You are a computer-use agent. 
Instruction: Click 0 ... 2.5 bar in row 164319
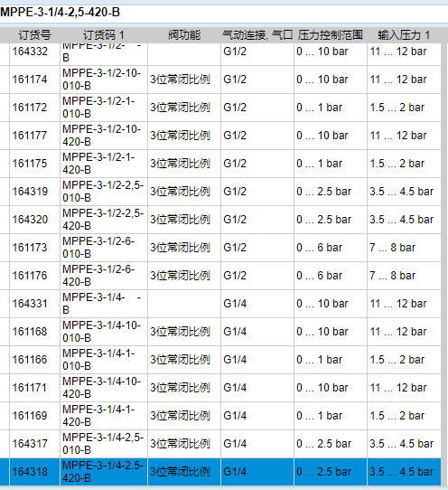[x=323, y=192]
